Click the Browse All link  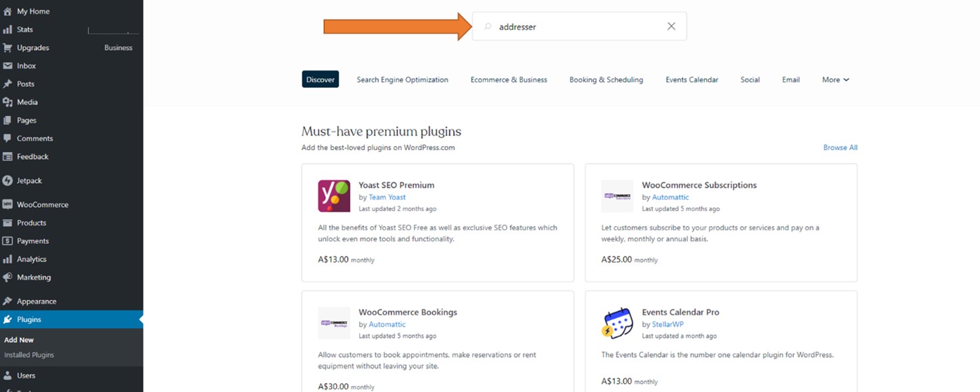pos(840,147)
